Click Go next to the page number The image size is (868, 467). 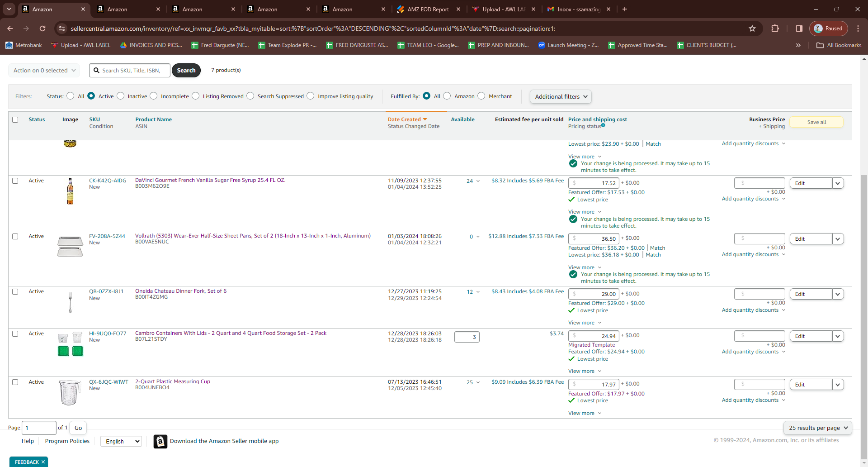coord(78,428)
